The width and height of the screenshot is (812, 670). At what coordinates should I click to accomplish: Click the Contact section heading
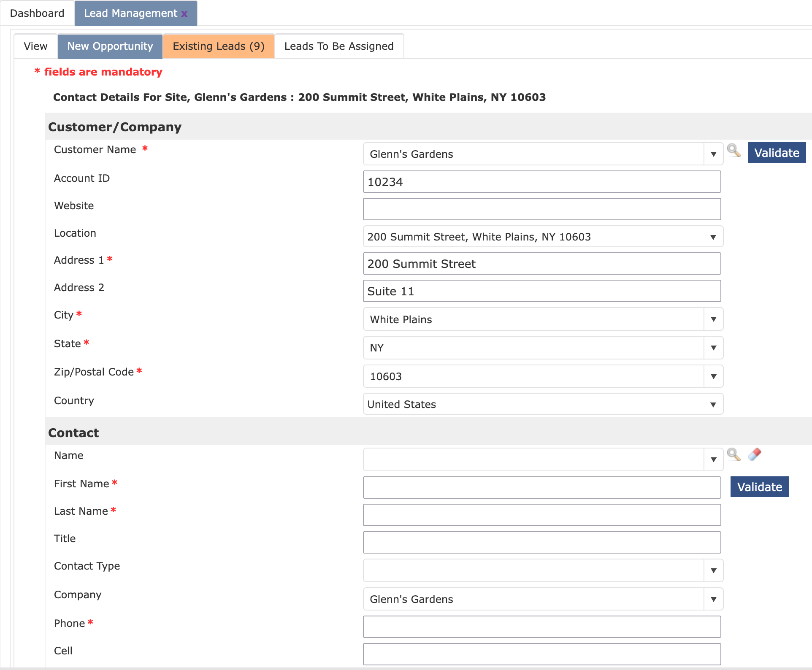point(73,433)
